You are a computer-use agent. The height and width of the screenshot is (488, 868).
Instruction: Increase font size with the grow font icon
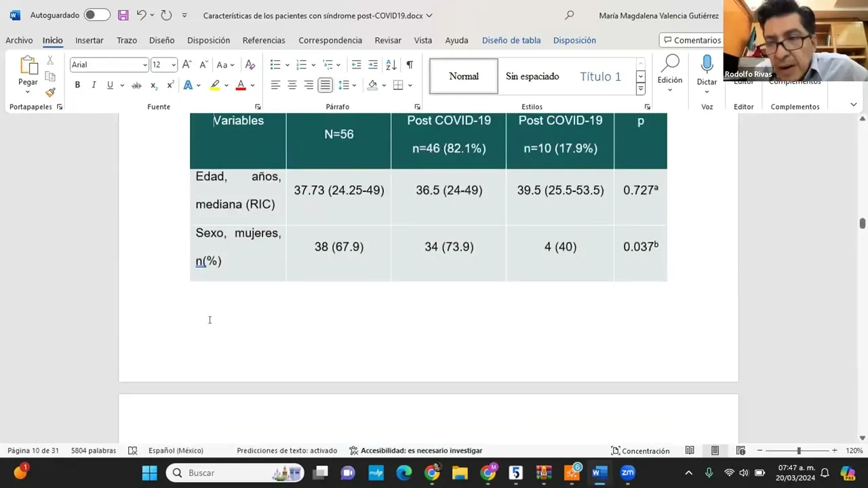click(187, 64)
